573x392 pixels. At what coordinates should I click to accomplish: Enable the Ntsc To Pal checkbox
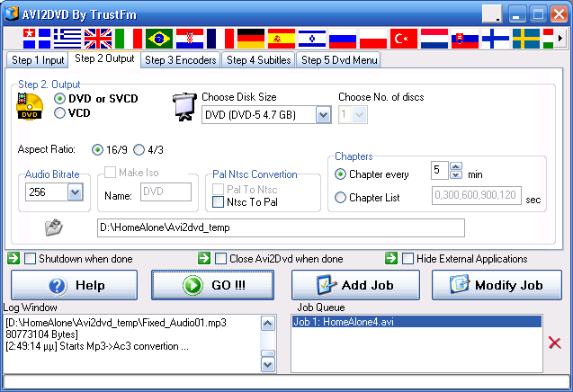(218, 201)
